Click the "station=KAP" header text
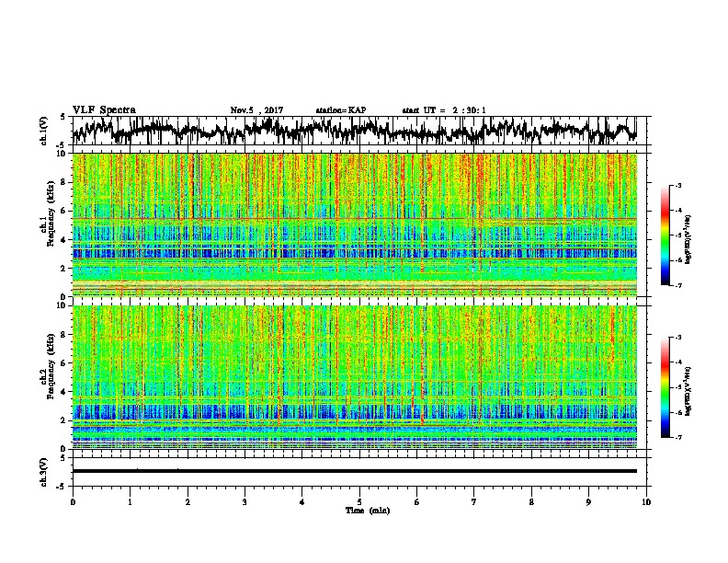 coord(341,110)
